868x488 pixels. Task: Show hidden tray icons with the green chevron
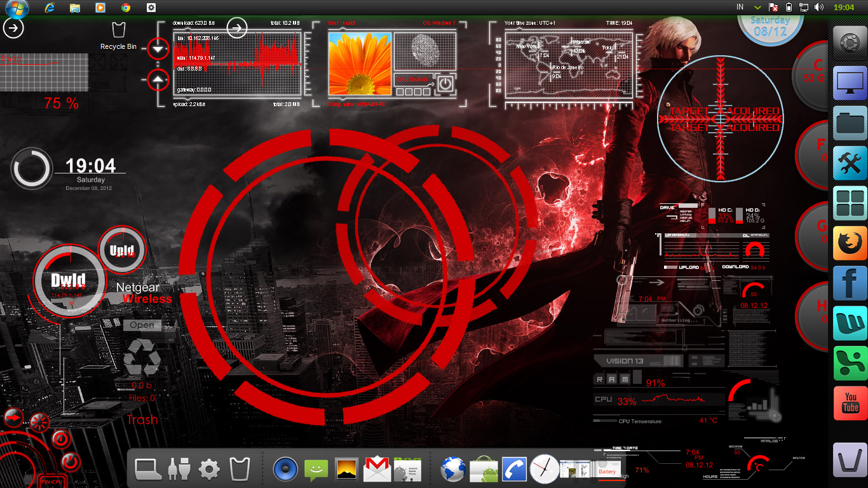tap(757, 8)
